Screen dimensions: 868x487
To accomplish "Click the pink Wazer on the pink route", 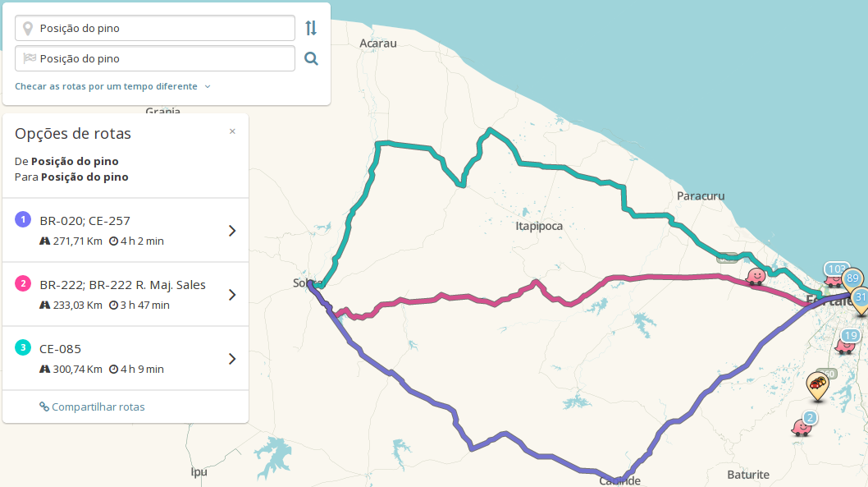I will (756, 276).
